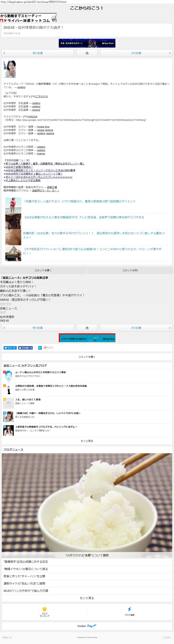Click the livedoor Blog logo
174x644 pixels.
[x=87, y=626]
